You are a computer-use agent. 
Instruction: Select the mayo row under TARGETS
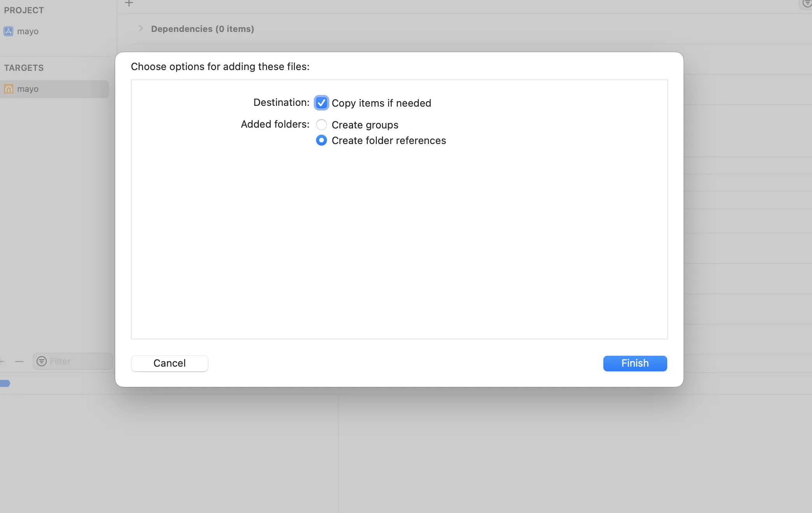54,89
